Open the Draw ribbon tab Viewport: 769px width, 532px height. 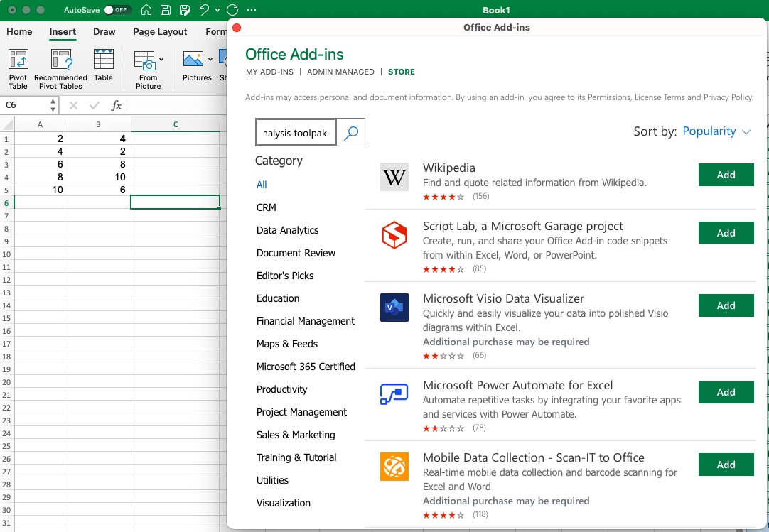104,31
